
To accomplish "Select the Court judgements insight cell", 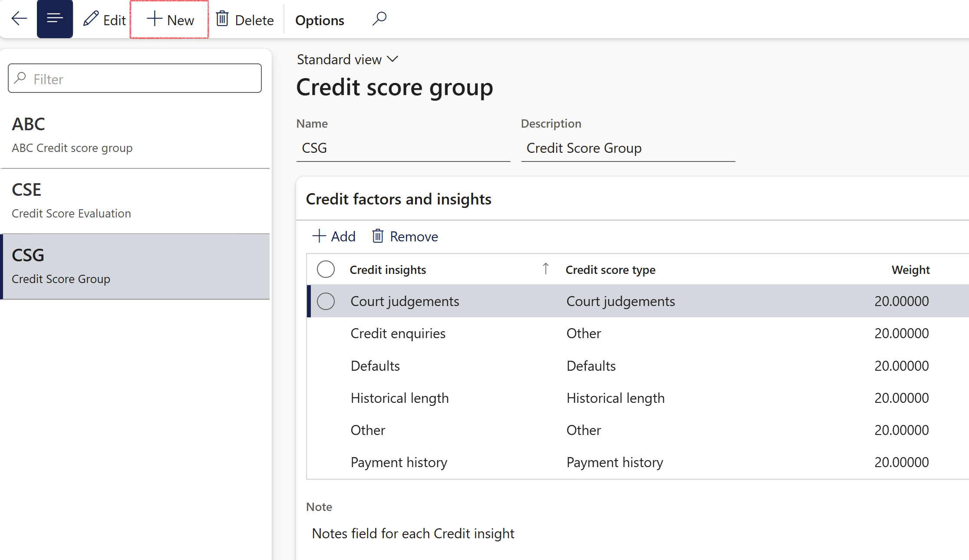I will click(x=405, y=301).
